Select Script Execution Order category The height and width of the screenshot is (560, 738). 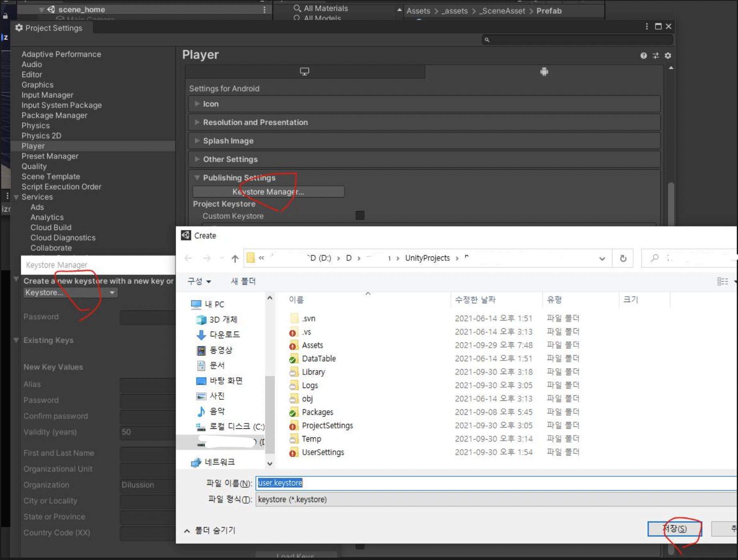[x=61, y=187]
